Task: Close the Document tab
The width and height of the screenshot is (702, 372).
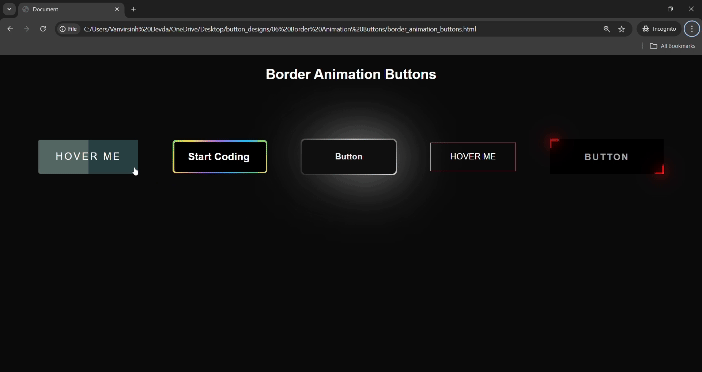Action: pyautogui.click(x=117, y=9)
